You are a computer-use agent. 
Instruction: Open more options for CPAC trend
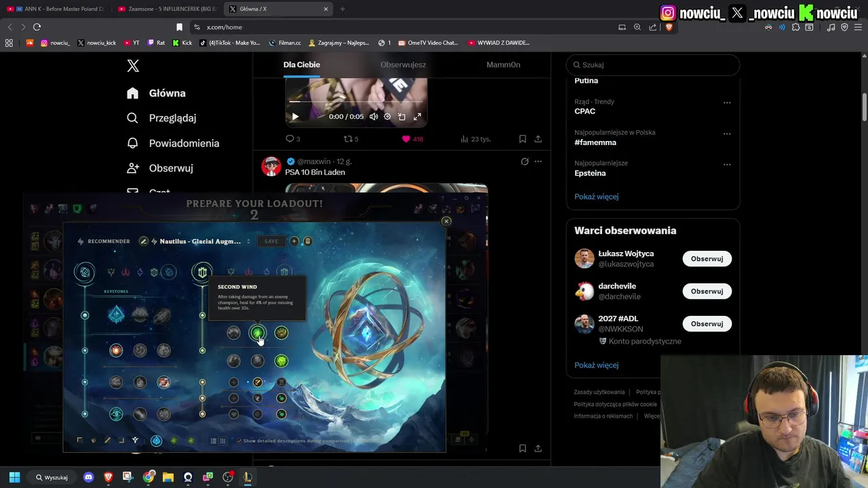(x=727, y=103)
